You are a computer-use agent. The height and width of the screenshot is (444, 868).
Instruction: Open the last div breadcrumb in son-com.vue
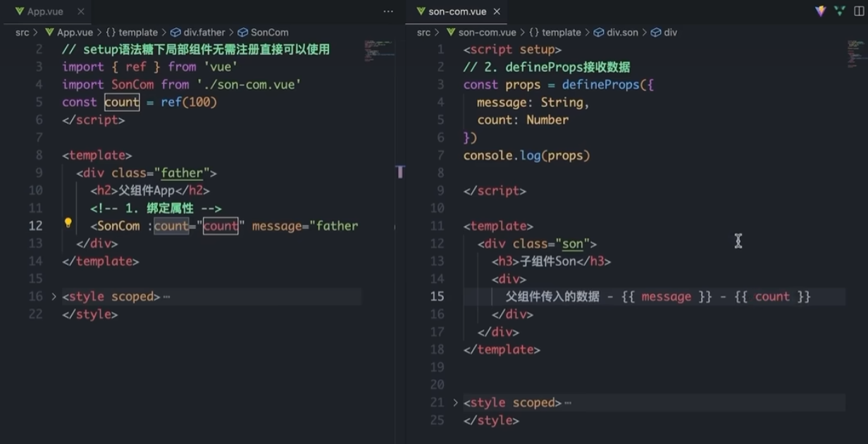pyautogui.click(x=664, y=32)
